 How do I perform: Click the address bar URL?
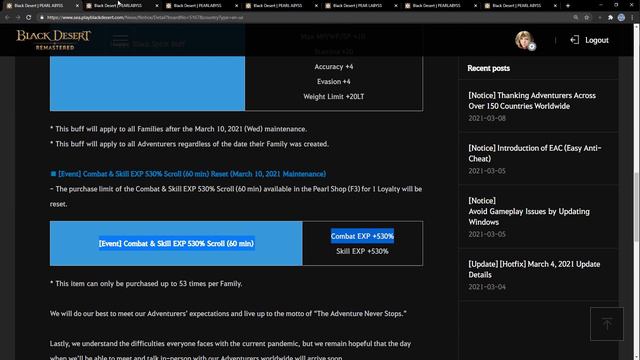pyautogui.click(x=145, y=18)
